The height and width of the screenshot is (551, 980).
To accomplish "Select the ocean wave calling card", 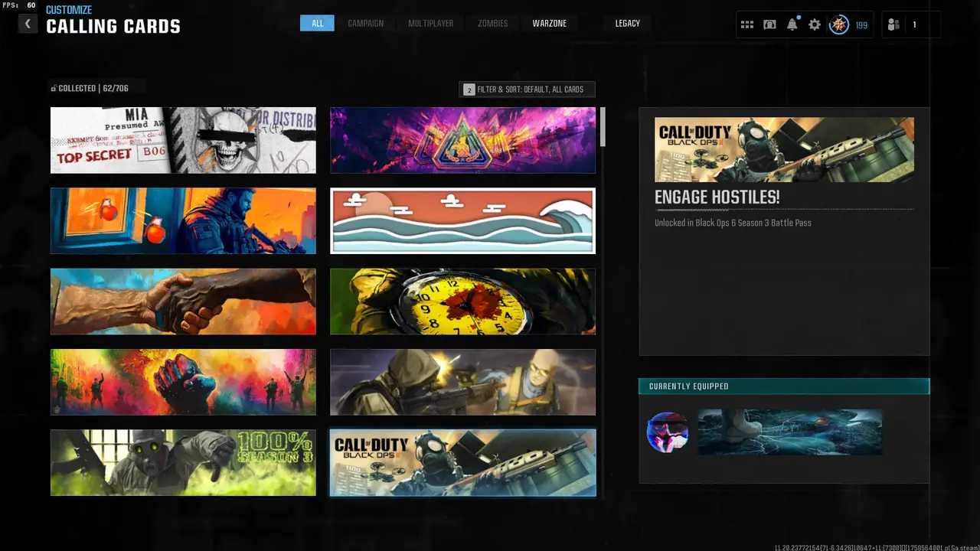I will pos(462,220).
